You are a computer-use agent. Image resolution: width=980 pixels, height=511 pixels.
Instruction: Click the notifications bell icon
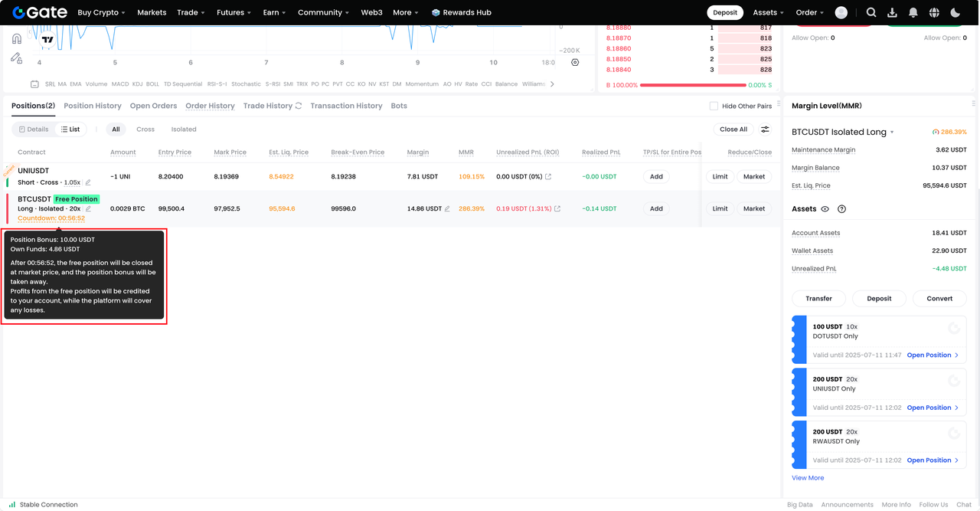point(913,12)
